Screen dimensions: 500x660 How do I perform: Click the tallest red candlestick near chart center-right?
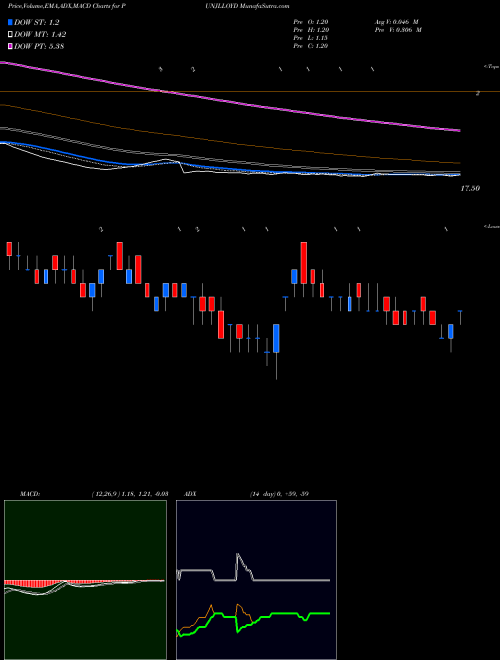(x=303, y=263)
